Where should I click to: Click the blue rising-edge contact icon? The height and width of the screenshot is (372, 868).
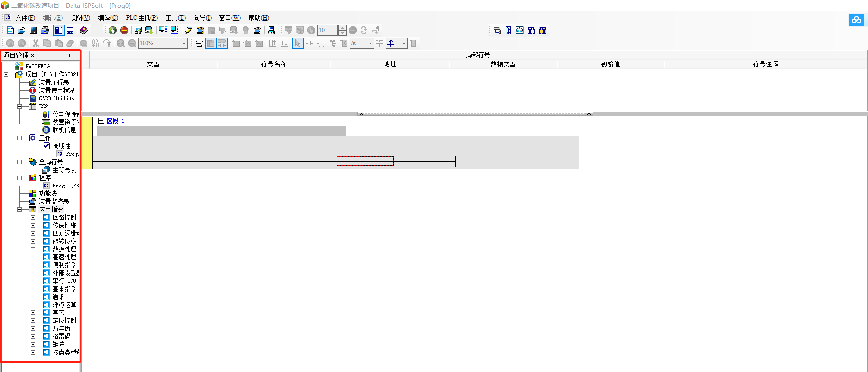click(x=391, y=43)
